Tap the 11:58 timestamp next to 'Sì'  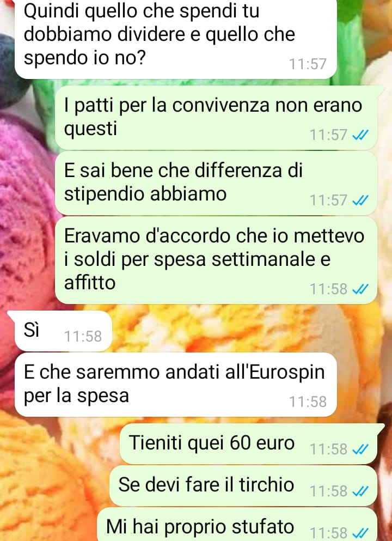tap(83, 336)
